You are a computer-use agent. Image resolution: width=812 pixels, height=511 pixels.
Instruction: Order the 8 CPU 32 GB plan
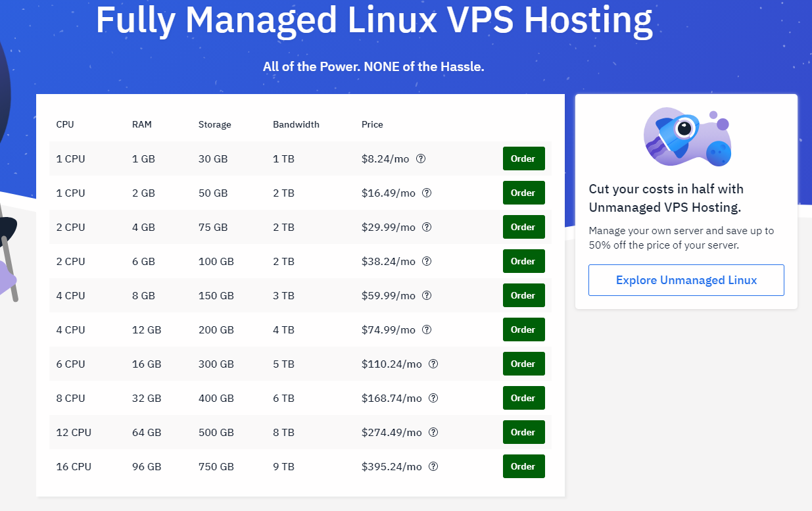click(523, 398)
